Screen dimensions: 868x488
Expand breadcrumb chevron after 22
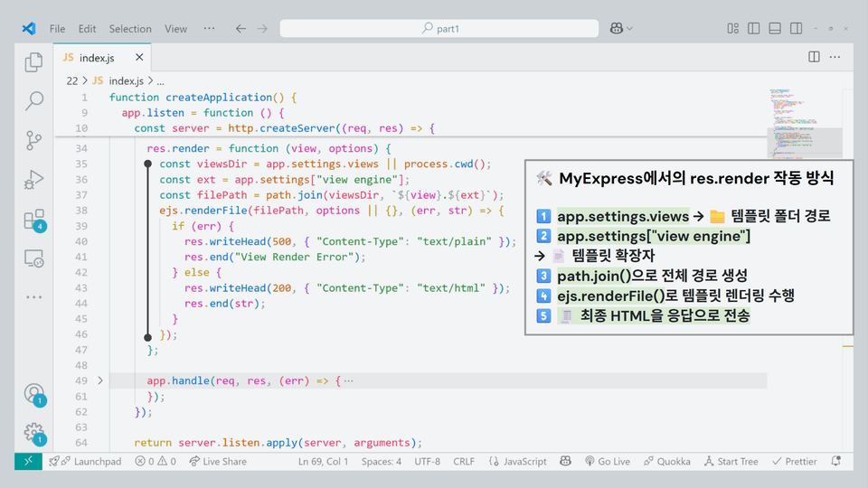pos(85,80)
